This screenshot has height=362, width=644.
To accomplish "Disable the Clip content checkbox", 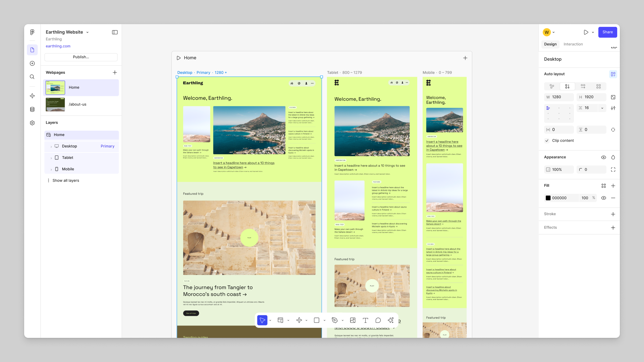I will tap(547, 140).
